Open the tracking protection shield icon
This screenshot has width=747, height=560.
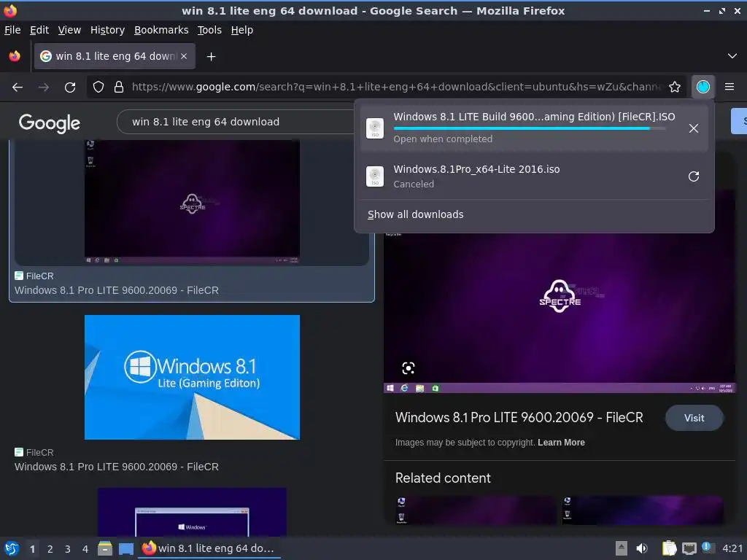pos(98,87)
